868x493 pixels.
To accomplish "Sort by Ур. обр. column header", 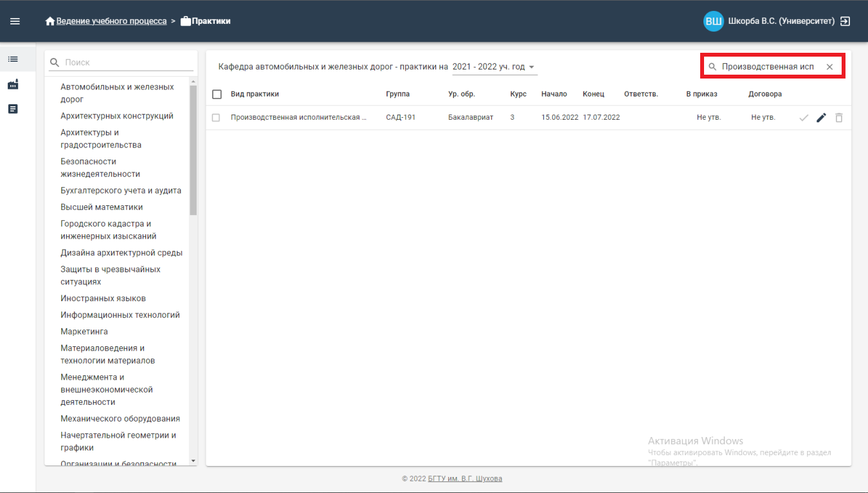I will click(x=462, y=94).
